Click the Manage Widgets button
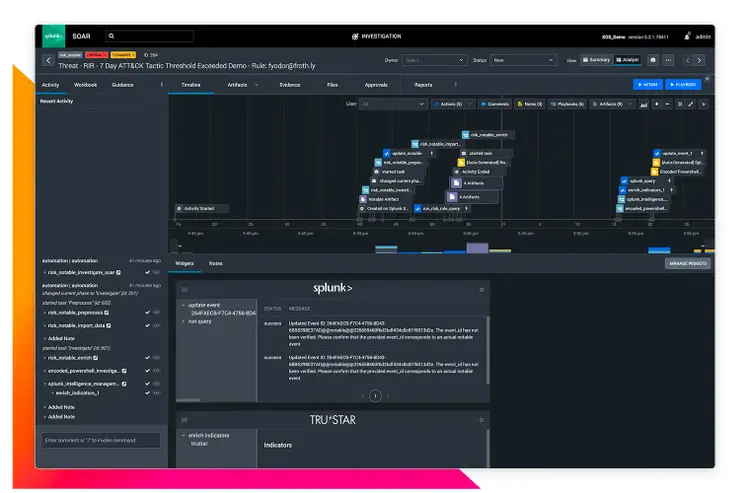Screen dimensions: 750x493 687,263
